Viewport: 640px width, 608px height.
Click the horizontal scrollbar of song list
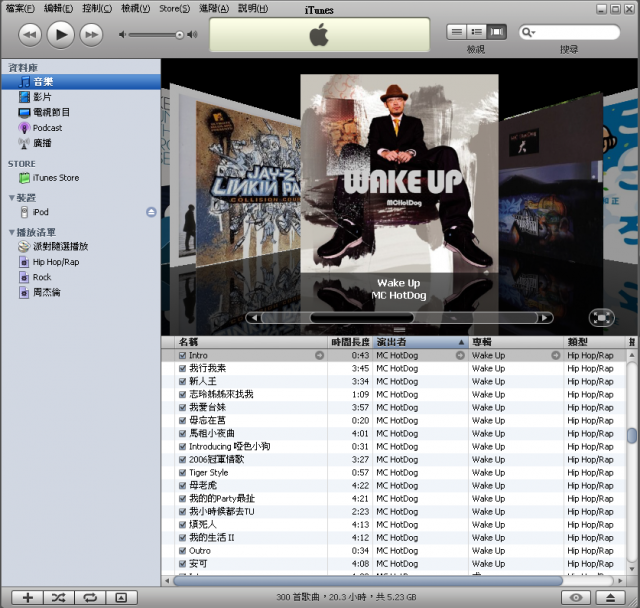click(x=368, y=581)
